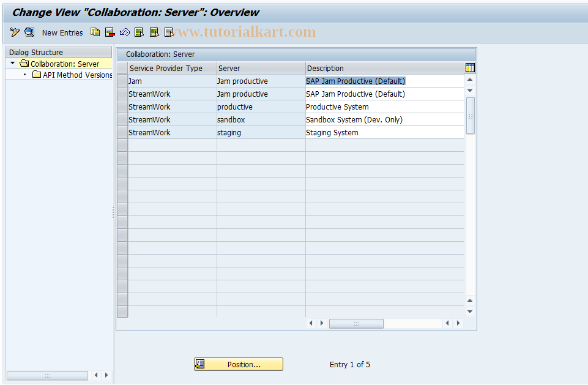Sort by Service Provider Type column header
Viewport: 588px width, 385px height.
172,69
